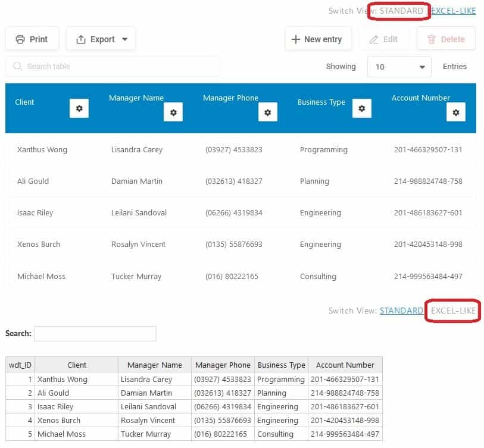The width and height of the screenshot is (484, 448).
Task: Sort by Business Type header in blue table
Action: tap(321, 102)
